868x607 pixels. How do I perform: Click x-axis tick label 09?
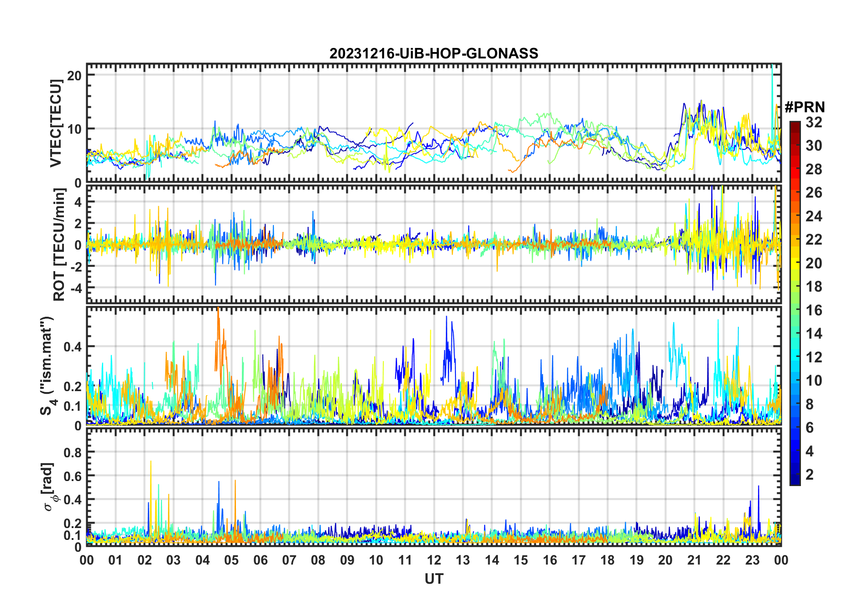(347, 560)
